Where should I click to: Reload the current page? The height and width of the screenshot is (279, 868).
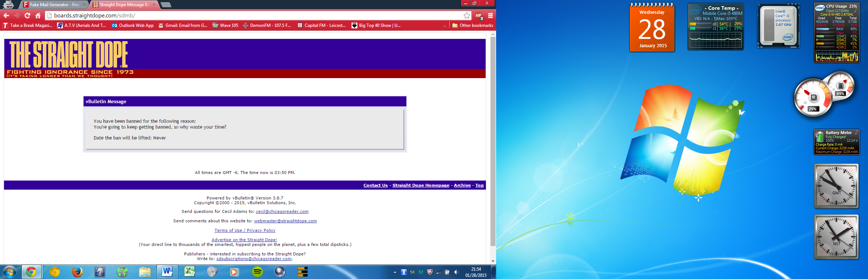pos(27,16)
